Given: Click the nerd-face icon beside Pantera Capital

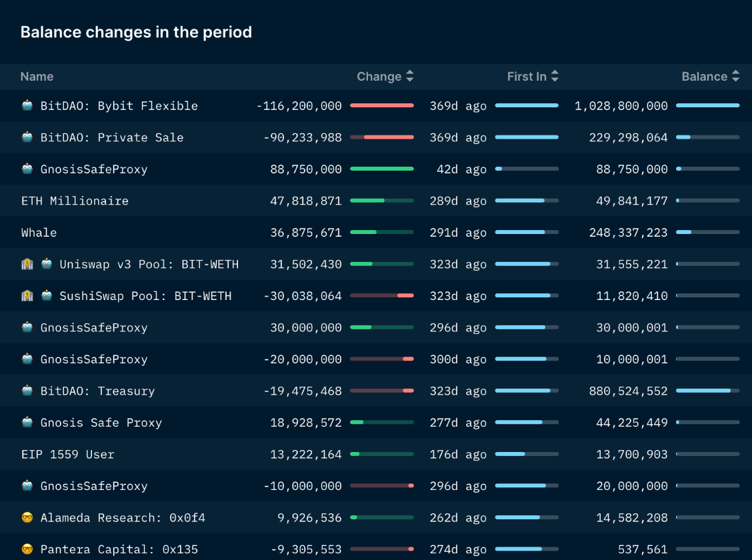Looking at the screenshot, I should (27, 549).
